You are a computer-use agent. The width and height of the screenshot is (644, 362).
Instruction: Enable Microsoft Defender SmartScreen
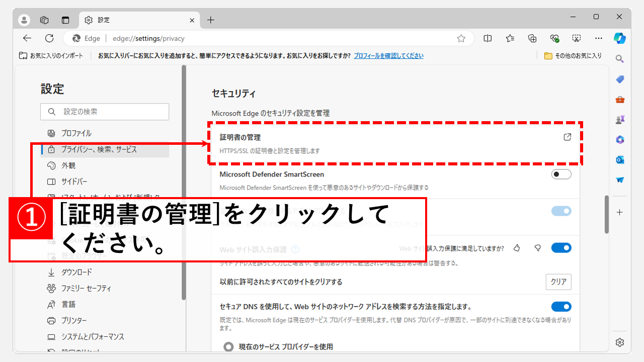(560, 173)
